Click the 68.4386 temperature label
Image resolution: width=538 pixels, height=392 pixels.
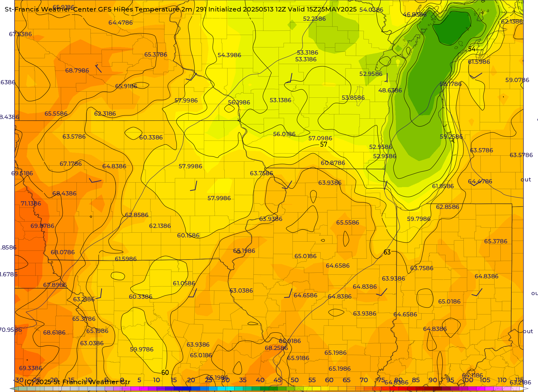tap(64, 193)
